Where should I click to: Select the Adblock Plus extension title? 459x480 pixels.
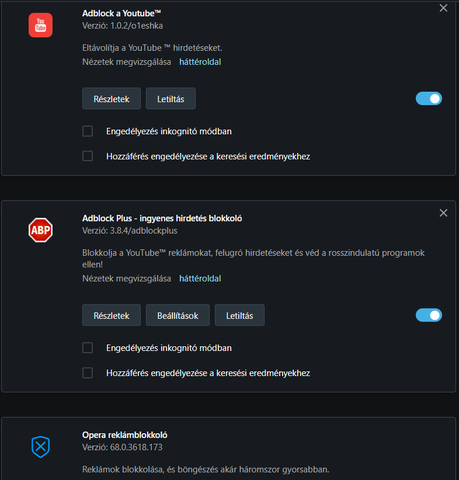(x=162, y=218)
